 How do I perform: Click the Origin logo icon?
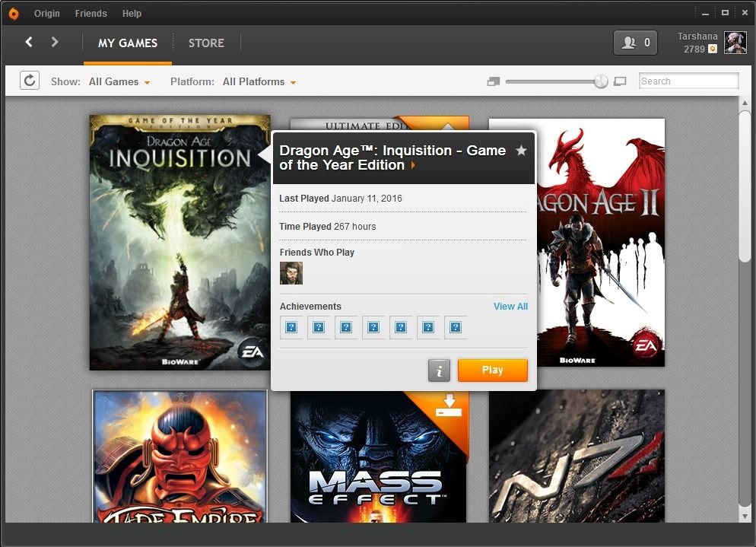click(x=14, y=14)
